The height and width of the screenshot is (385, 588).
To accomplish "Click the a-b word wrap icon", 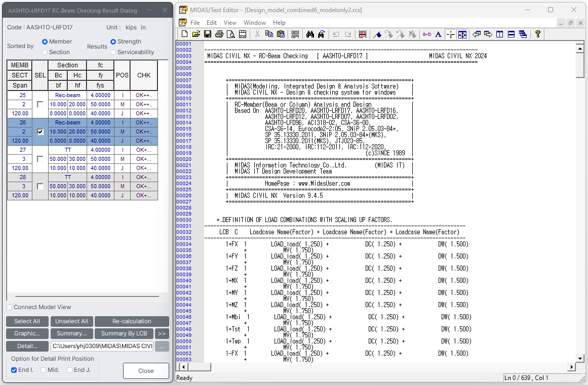I will 427,34.
